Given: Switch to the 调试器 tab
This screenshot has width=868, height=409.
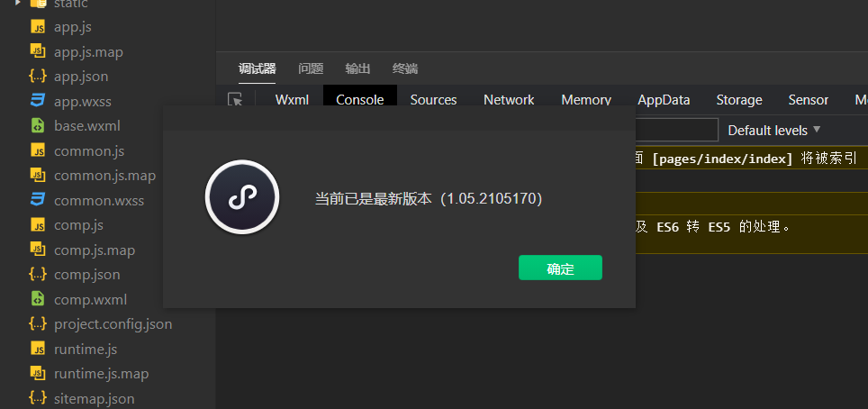Looking at the screenshot, I should click(x=257, y=68).
